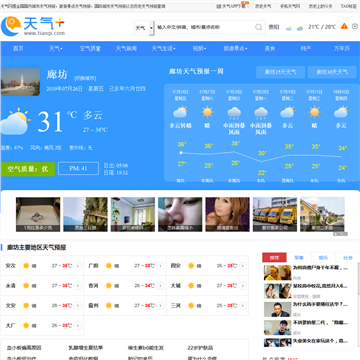Open the 手机天气网 link in top bar
Viewport: 360px width, 360px height.
(290, 6)
